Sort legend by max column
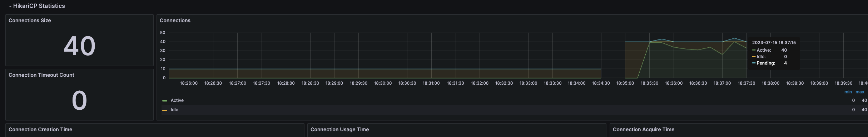The width and height of the screenshot is (868, 137). (860, 92)
